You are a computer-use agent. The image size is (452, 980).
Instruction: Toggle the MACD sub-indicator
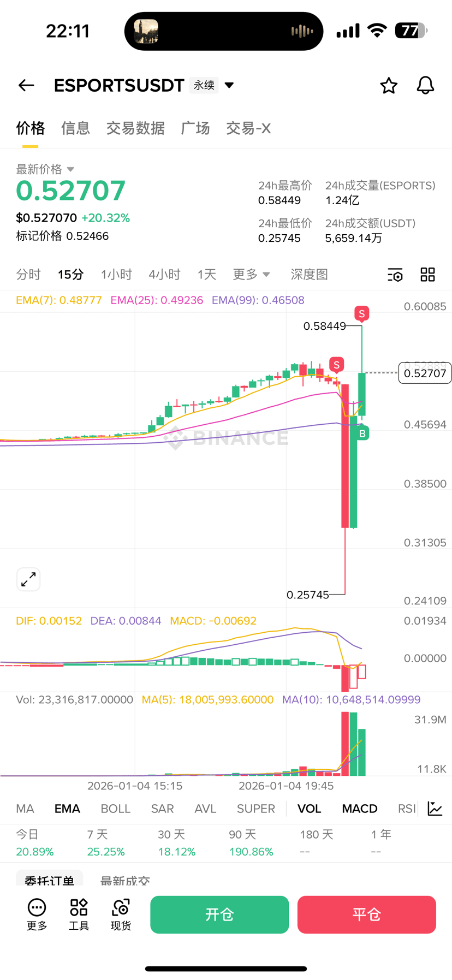point(360,809)
